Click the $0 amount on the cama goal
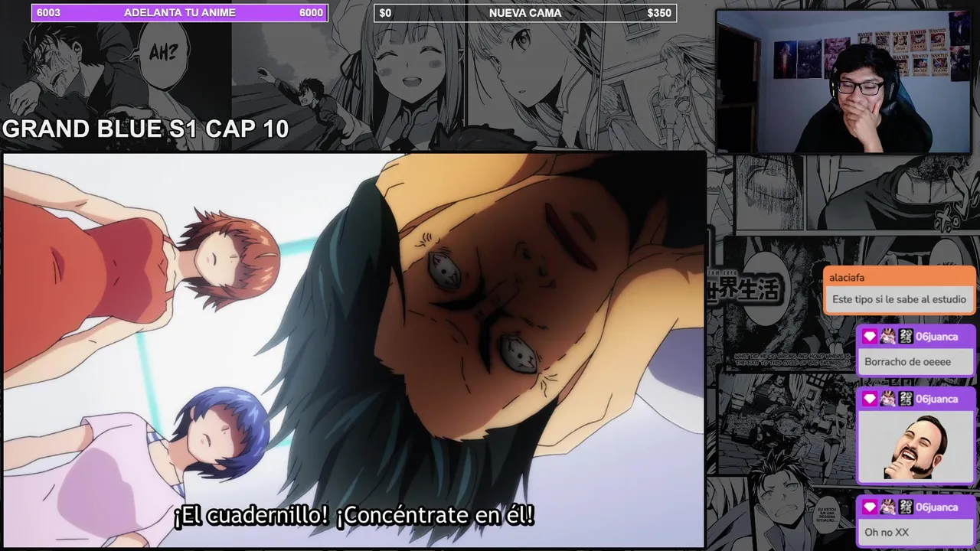980x551 pixels. pos(385,13)
